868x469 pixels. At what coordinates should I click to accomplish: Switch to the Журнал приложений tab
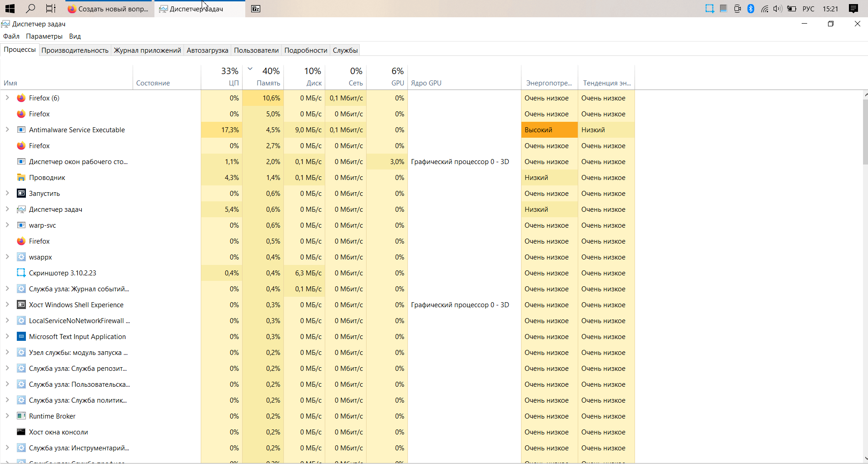coord(147,50)
